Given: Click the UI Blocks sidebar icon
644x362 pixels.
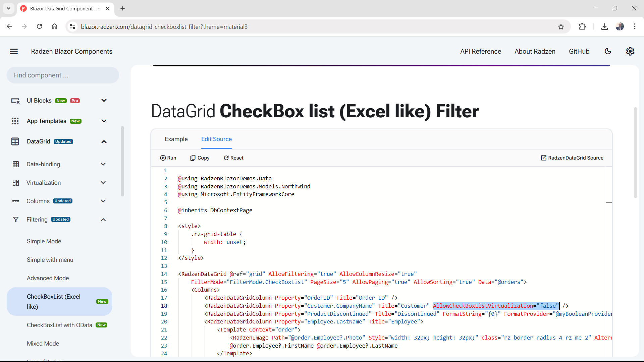Looking at the screenshot, I should [15, 101].
